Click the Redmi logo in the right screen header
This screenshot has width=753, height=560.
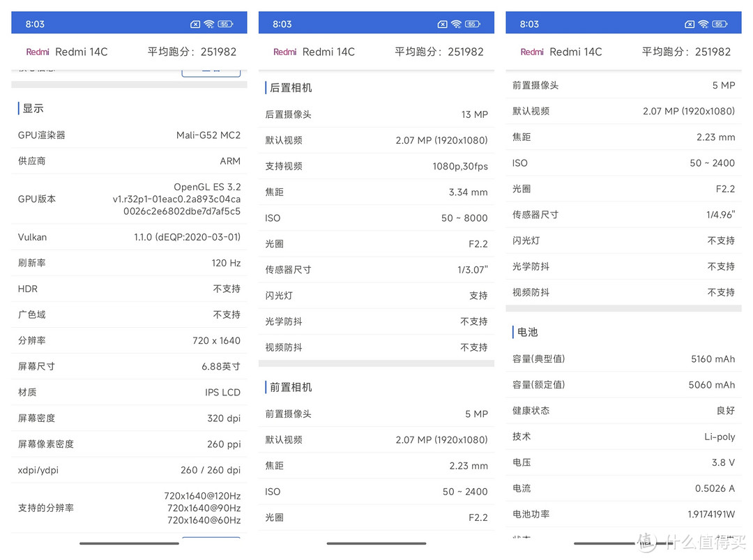[532, 52]
